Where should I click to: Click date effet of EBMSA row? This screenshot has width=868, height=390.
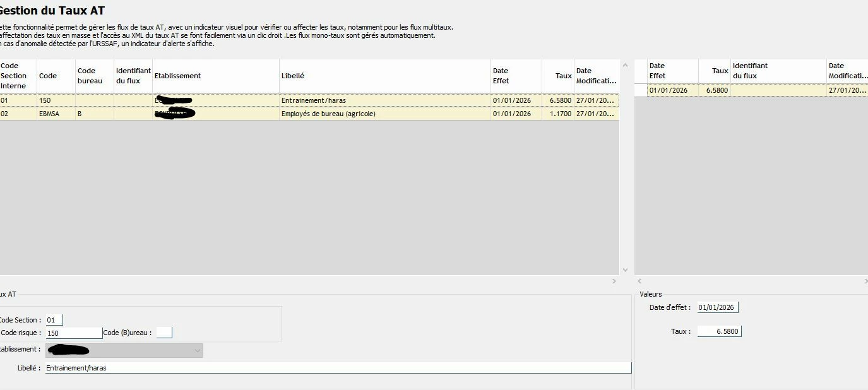516,114
